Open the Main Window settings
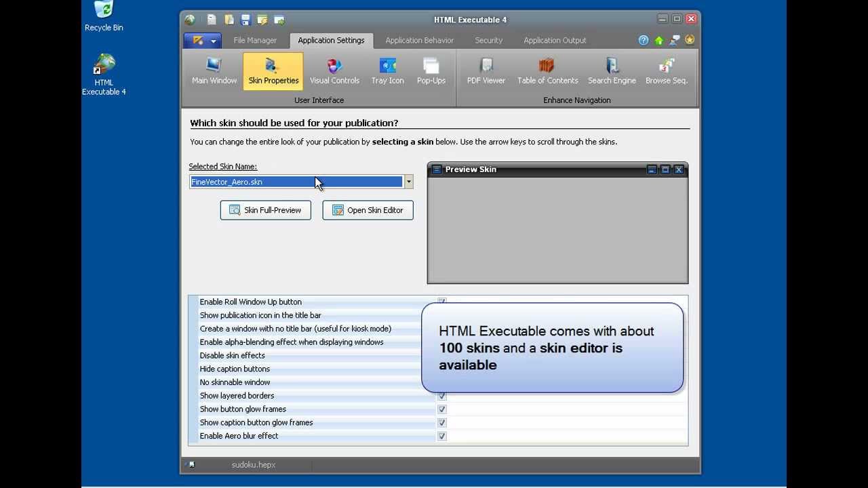The image size is (868, 488). 214,71
